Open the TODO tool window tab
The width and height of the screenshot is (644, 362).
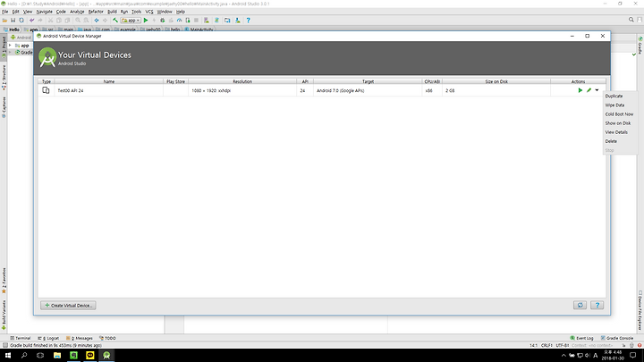[x=107, y=338]
